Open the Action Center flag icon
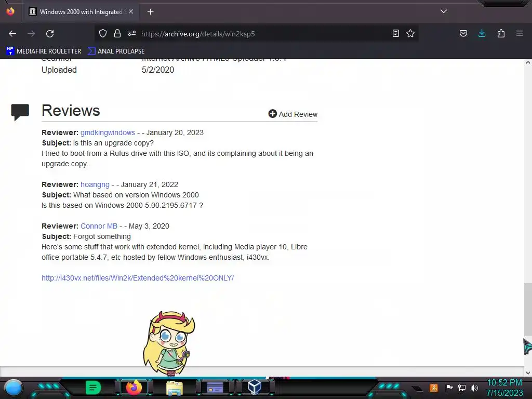Viewport: 532px width, 399px height. click(449, 388)
